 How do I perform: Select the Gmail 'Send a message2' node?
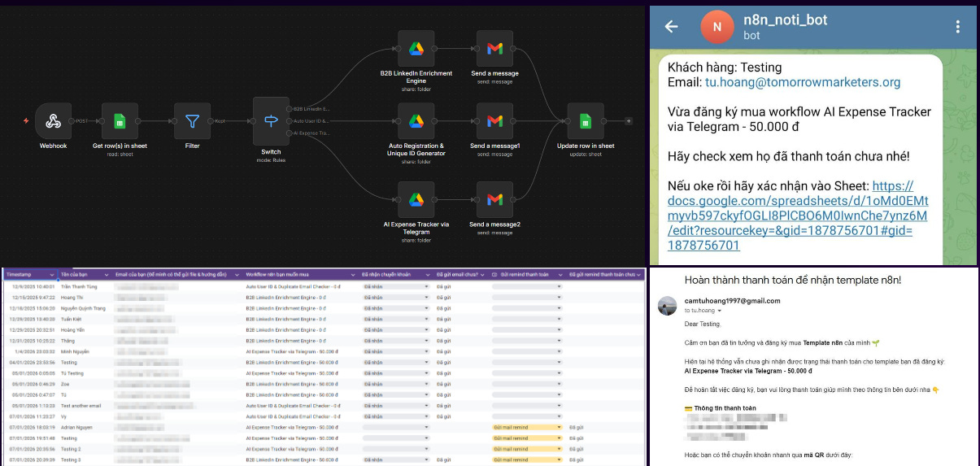(x=494, y=199)
